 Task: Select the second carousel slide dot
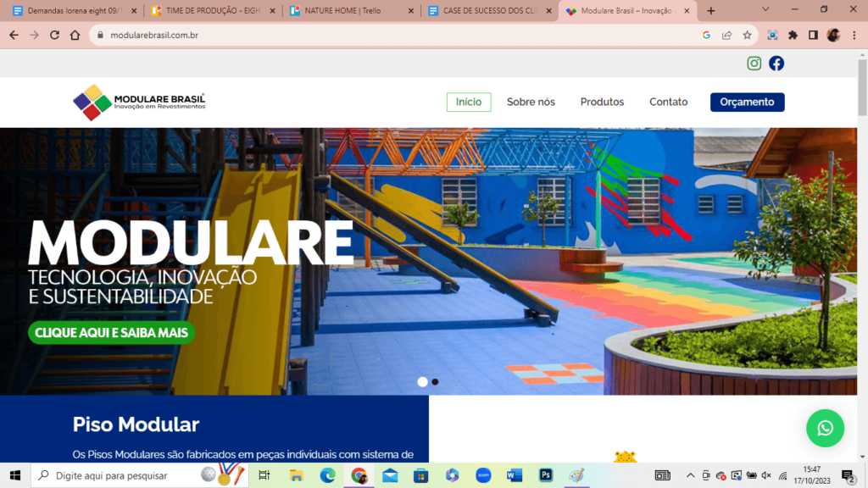(435, 382)
